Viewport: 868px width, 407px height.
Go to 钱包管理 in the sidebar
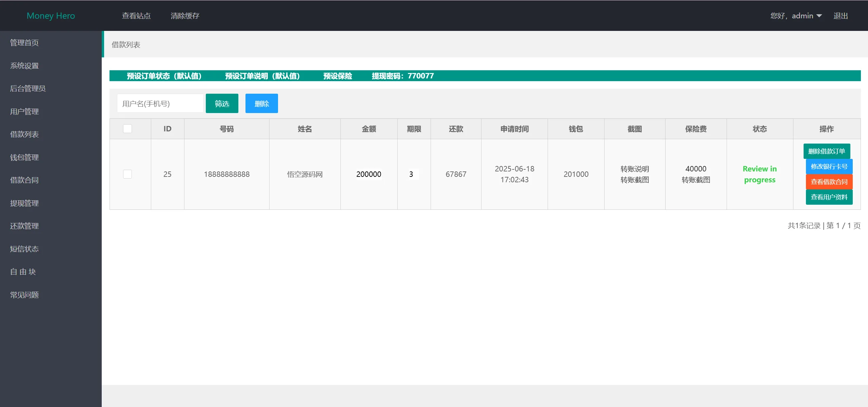[24, 158]
